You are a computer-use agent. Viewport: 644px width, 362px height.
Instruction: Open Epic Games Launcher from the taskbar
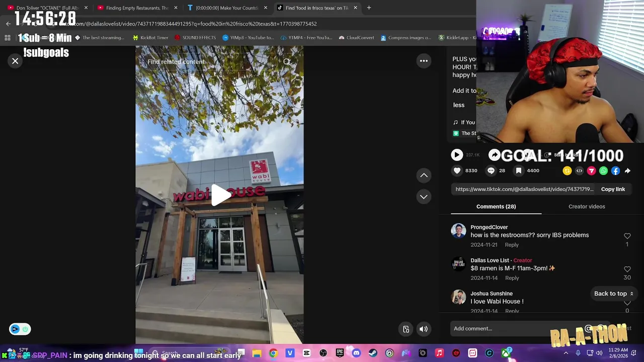340,353
